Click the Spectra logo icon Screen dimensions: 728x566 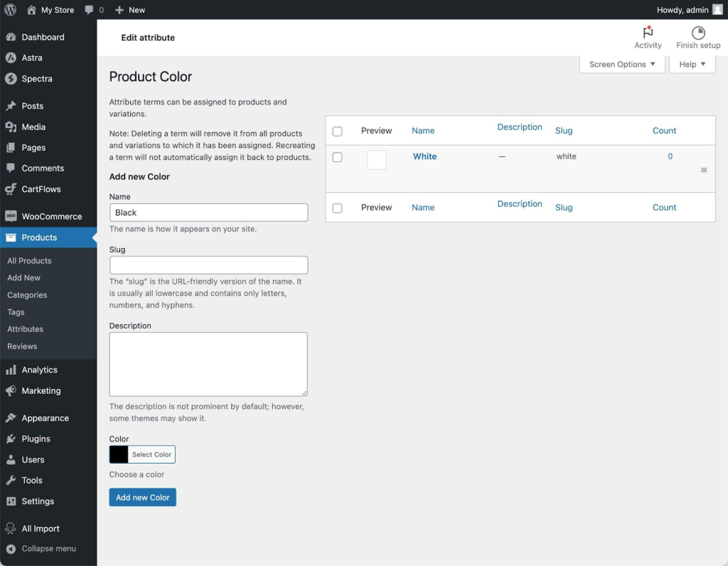click(x=11, y=78)
